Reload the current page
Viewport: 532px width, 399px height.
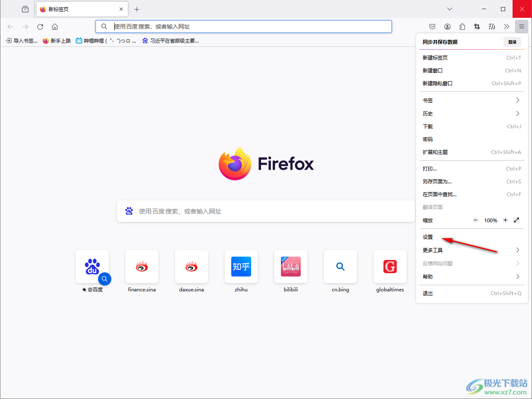[40, 26]
